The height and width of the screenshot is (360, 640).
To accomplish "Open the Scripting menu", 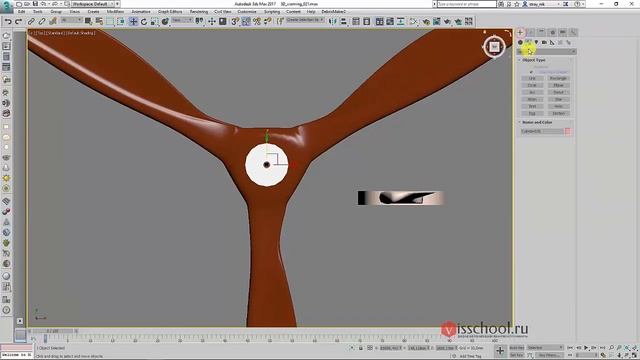I will pyautogui.click(x=272, y=12).
